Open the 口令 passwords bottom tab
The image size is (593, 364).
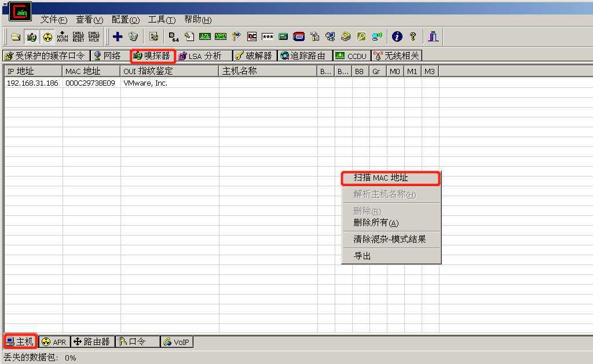pyautogui.click(x=138, y=341)
